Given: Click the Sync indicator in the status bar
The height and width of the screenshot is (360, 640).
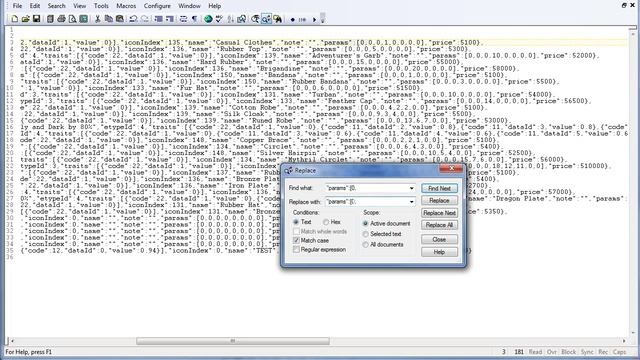Looking at the screenshot, I should [x=587, y=352].
